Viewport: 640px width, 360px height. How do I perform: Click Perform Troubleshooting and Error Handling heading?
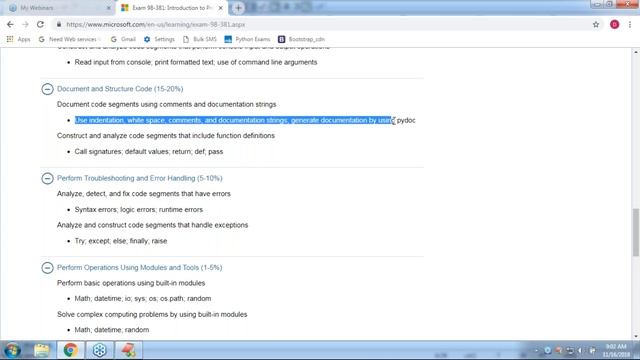(x=140, y=178)
